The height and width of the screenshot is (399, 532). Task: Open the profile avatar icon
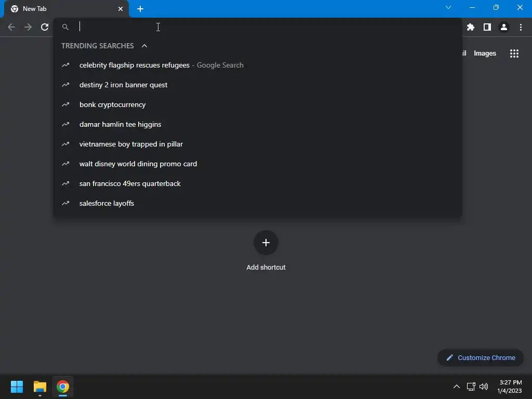pos(504,27)
